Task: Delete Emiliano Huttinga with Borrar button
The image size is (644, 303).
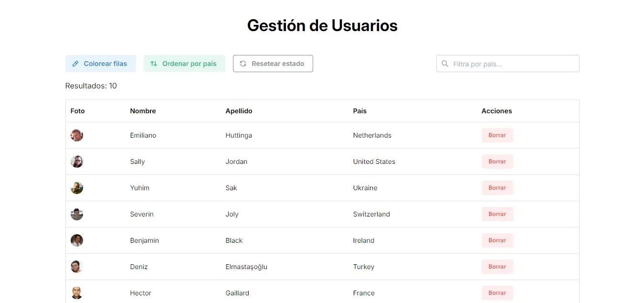Action: [x=497, y=135]
